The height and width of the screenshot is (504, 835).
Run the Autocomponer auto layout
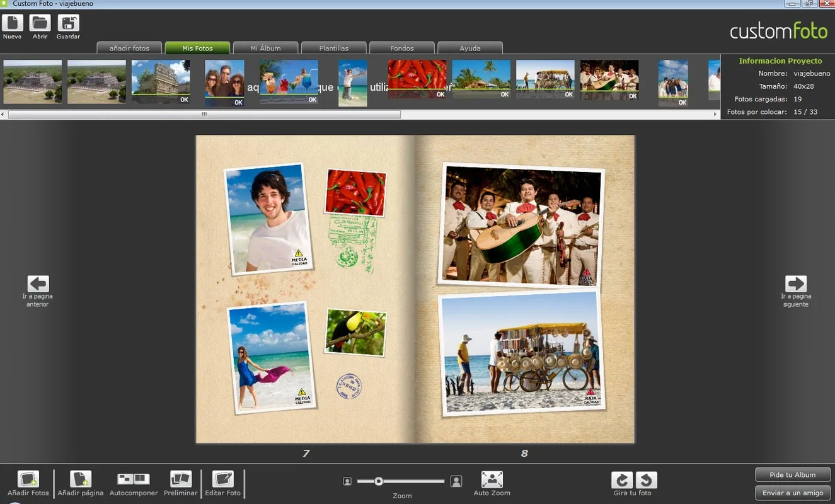click(134, 479)
